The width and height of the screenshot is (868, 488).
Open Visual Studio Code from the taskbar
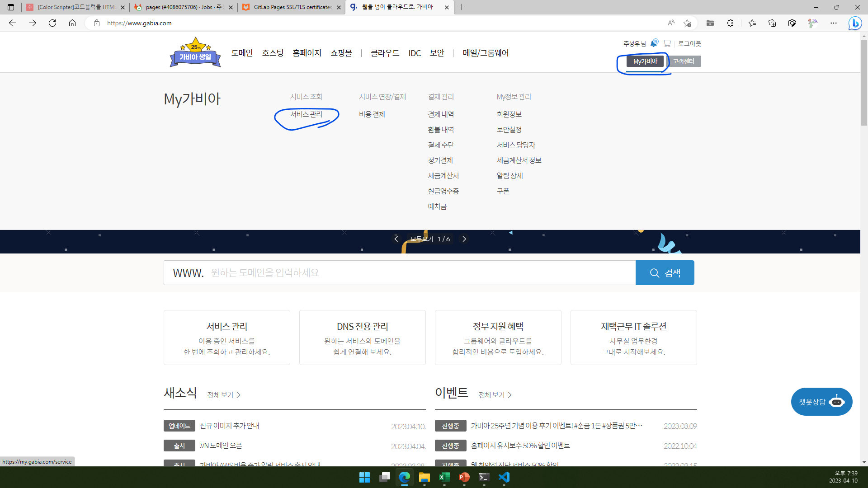coord(504,477)
